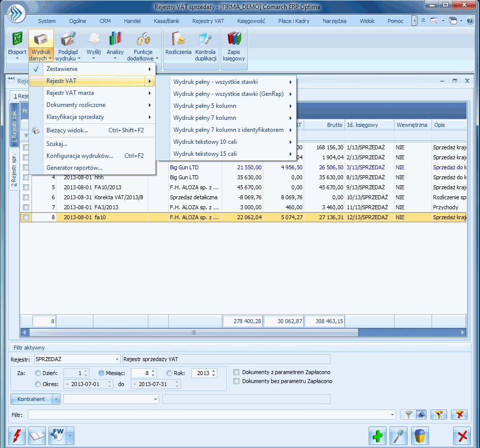Switch to 1 Rejestr zak. side tab
This screenshot has width=480, height=448.
pyautogui.click(x=14, y=125)
